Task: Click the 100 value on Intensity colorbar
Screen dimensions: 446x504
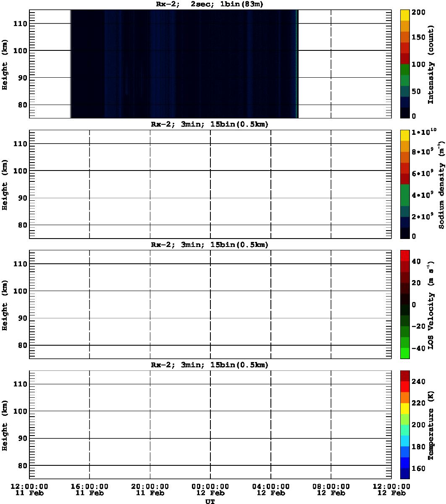Action: pos(419,64)
